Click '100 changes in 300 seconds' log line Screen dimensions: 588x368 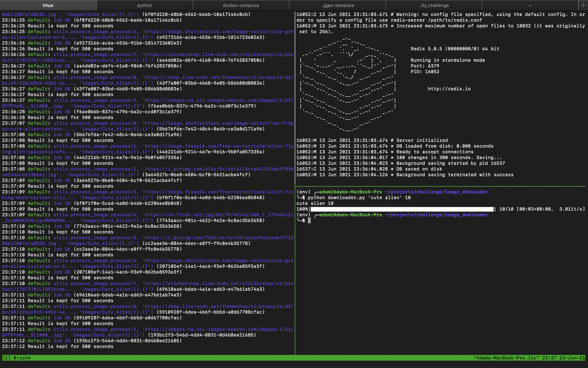(x=399, y=157)
